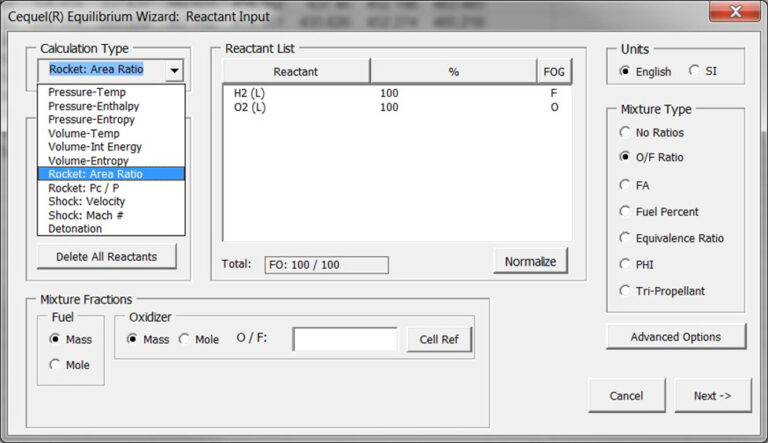Select Shock: Velocity calculation type
The width and height of the screenshot is (768, 443).
click(x=111, y=201)
